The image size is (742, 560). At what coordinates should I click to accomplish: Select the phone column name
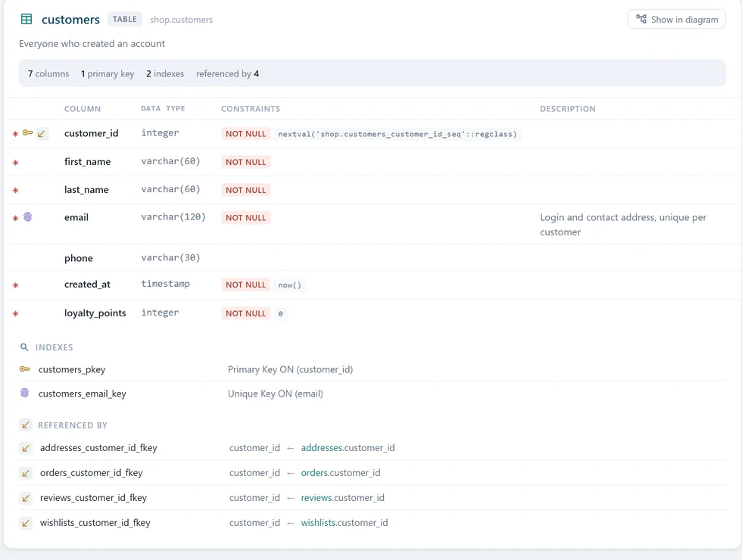point(79,258)
